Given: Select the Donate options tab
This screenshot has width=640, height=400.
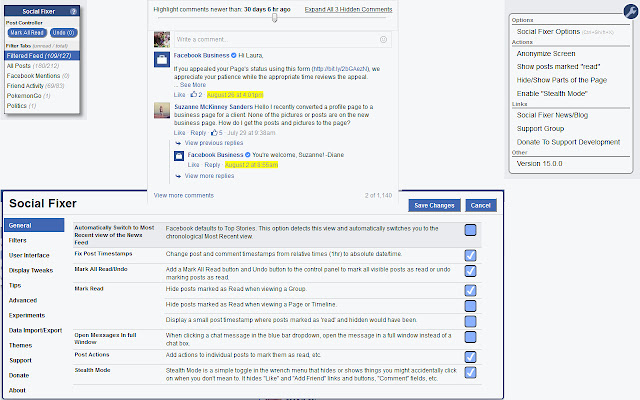Looking at the screenshot, I should click(19, 376).
